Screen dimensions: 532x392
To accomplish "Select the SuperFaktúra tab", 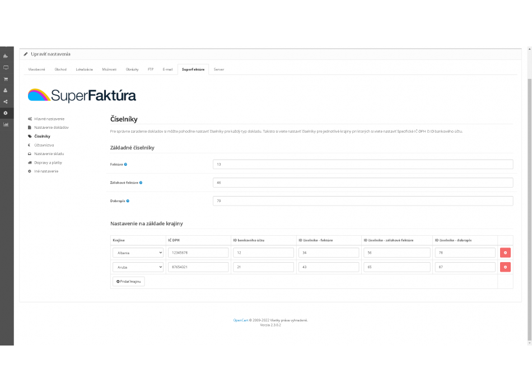I will click(x=193, y=69).
